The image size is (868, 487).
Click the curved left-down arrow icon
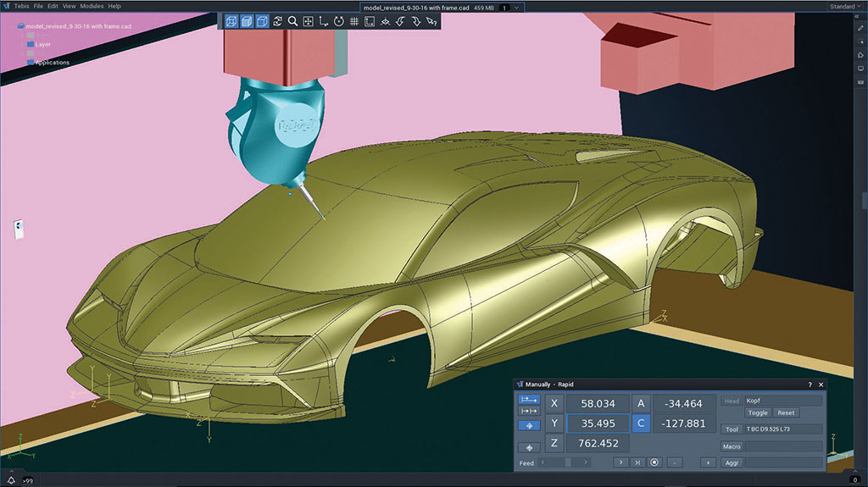pos(400,21)
